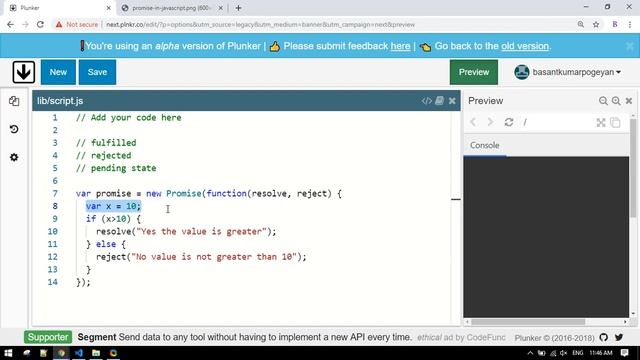Open the Segment ad link
This screenshot has width=640, height=360.
(x=244, y=337)
